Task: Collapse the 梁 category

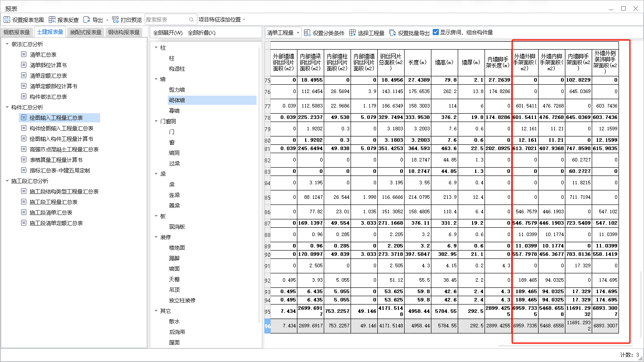Action: tap(156, 174)
